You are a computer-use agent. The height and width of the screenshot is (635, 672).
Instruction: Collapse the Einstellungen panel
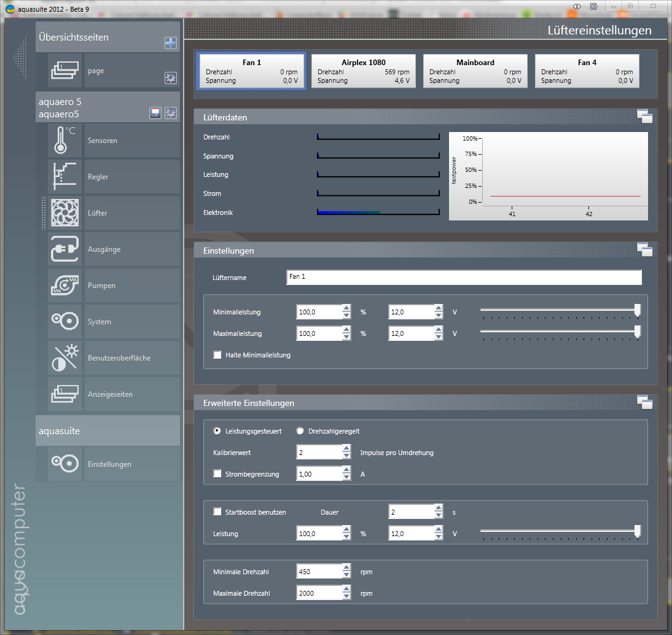644,249
